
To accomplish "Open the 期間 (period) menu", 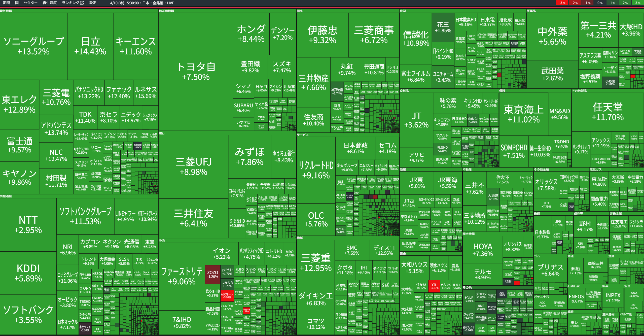I will point(6,3).
